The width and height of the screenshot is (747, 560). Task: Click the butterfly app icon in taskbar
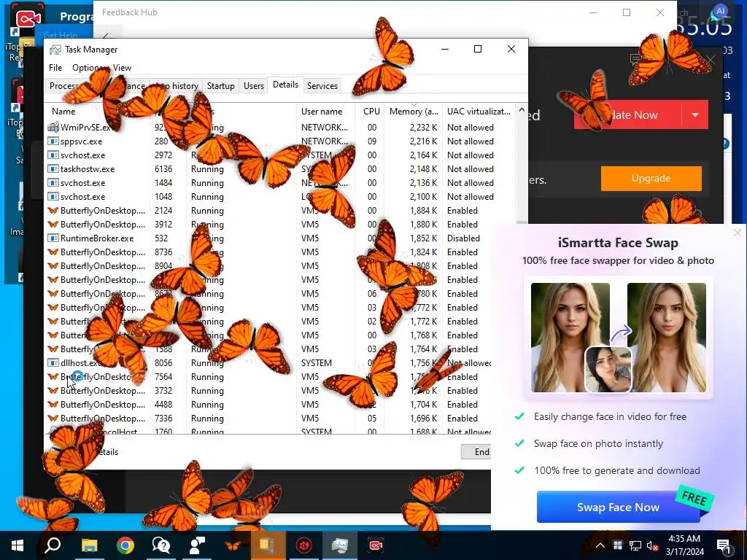click(x=233, y=545)
